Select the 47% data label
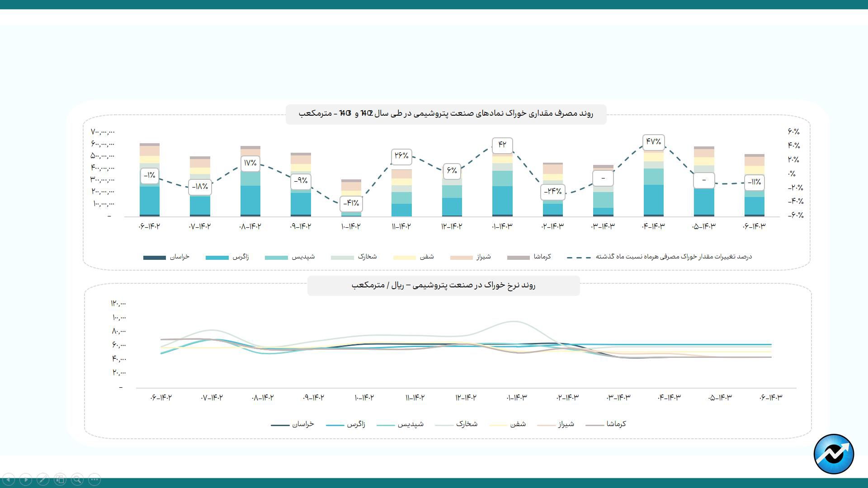Screen dimensions: 868x488 653,142
